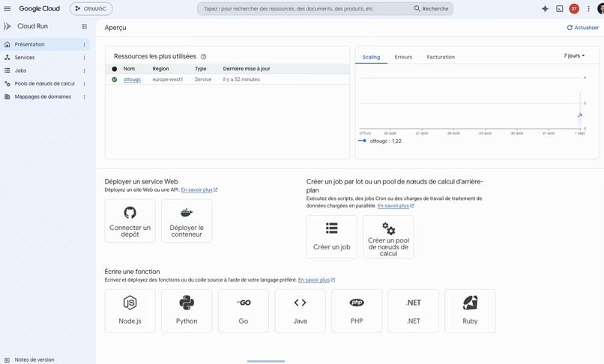Click Créer un pool de nœuds de calcul card

point(388,237)
